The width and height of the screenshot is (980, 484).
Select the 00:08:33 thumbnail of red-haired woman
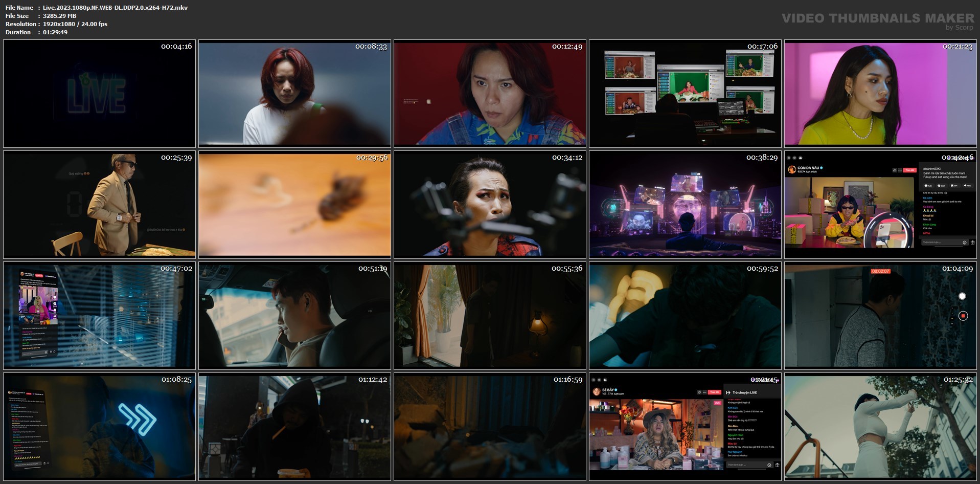[x=295, y=94]
